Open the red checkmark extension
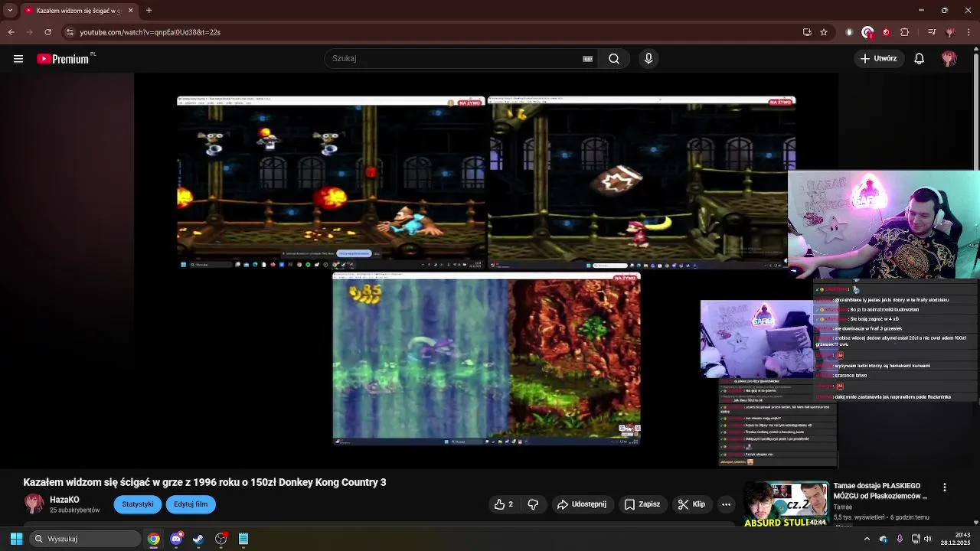This screenshot has width=980, height=551. (x=886, y=32)
